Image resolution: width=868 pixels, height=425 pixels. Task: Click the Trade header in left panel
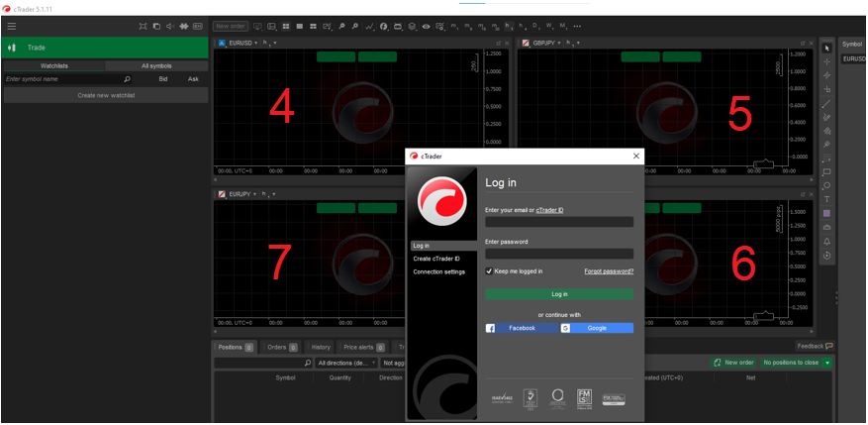coord(105,48)
